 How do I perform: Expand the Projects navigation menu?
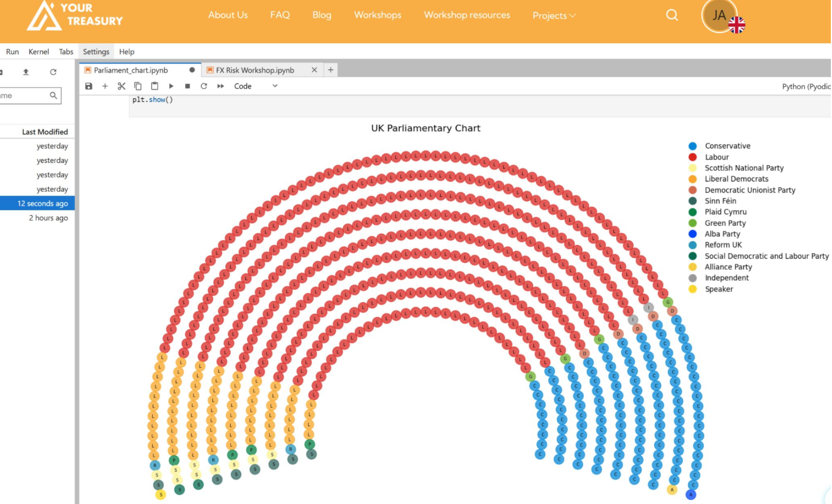tap(553, 16)
